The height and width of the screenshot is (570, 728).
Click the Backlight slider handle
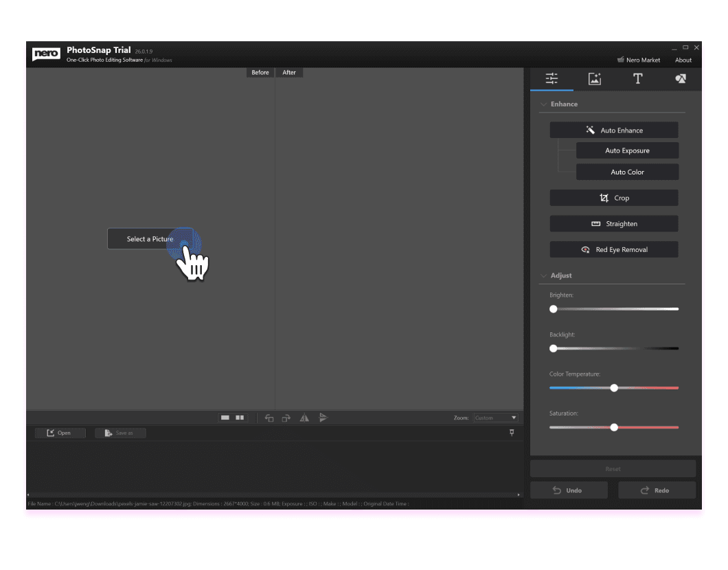(x=554, y=349)
